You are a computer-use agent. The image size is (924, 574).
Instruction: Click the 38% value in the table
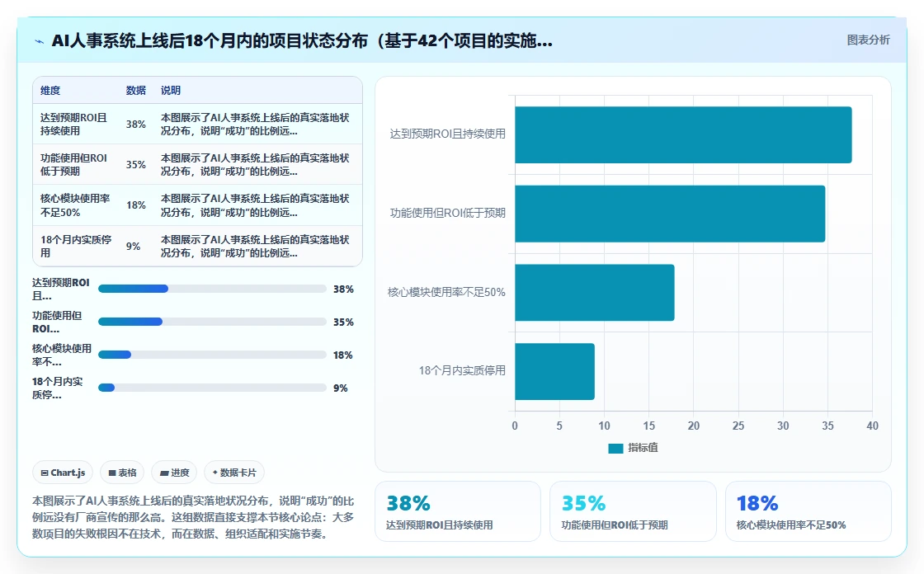pos(135,125)
